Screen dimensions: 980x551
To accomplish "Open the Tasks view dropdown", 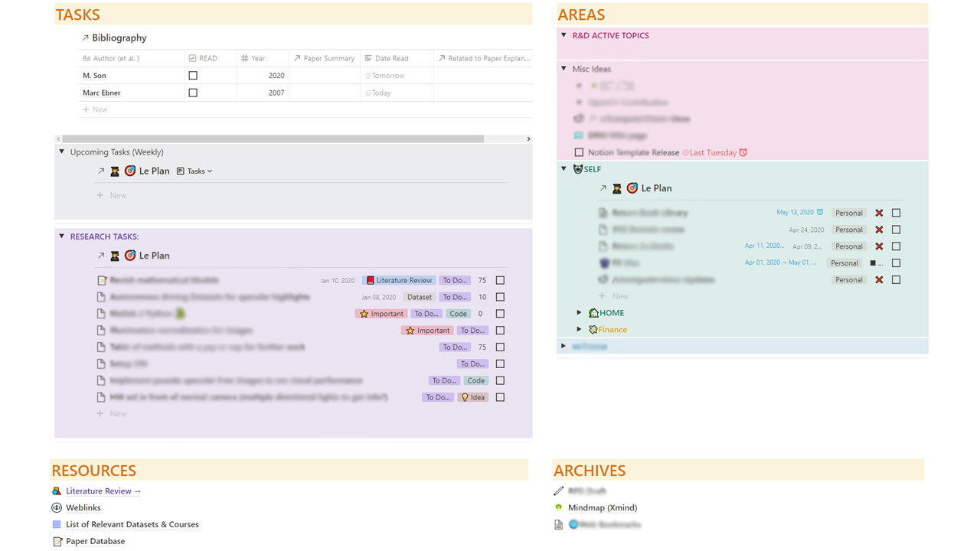I will pos(195,171).
